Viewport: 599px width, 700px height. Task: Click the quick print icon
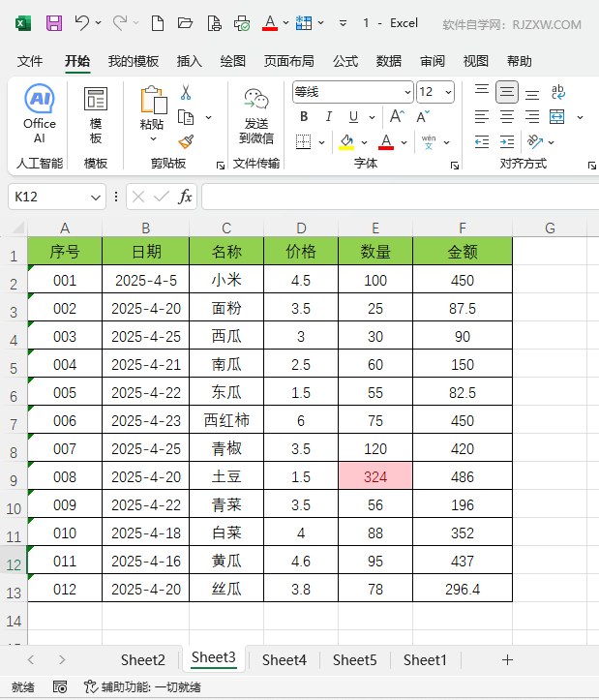[242, 23]
